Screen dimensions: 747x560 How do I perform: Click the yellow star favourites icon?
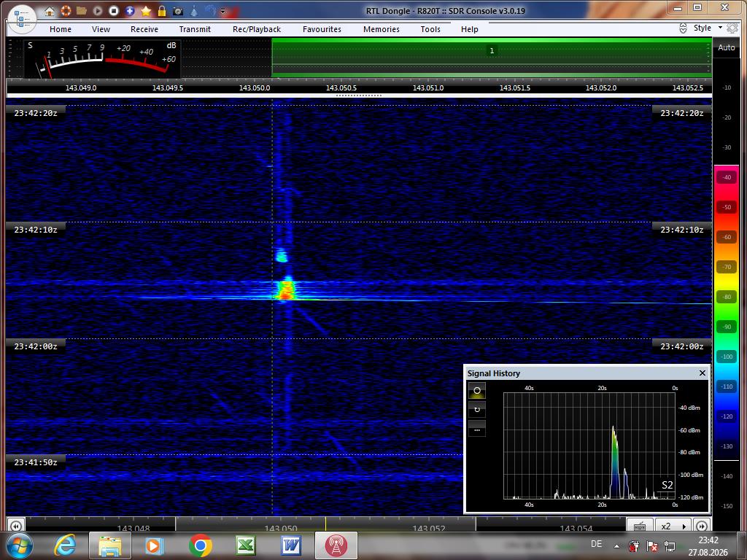[x=146, y=11]
